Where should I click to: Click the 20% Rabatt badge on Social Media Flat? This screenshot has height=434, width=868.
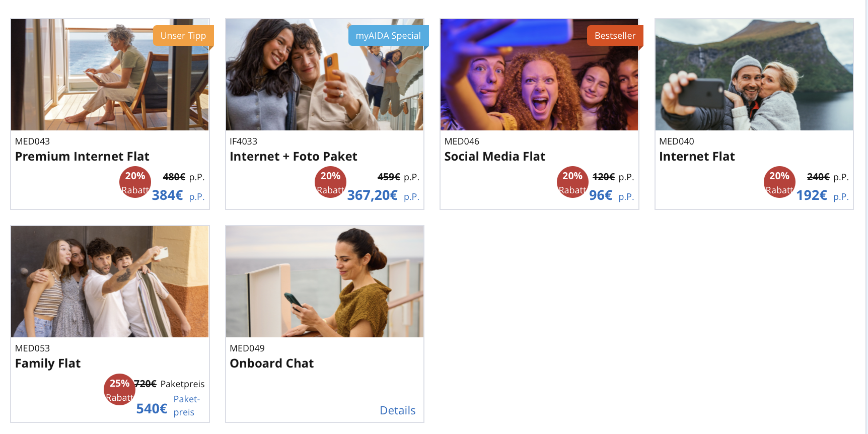tap(572, 182)
